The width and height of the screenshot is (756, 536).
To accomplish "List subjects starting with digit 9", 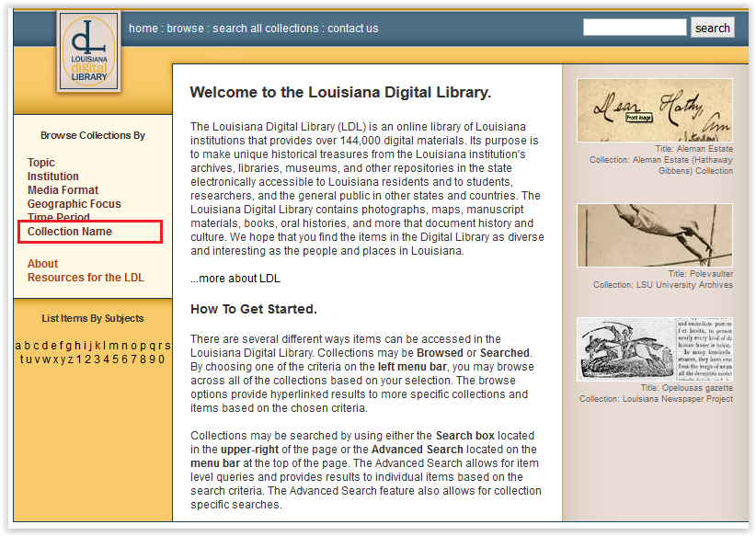I will click(152, 359).
